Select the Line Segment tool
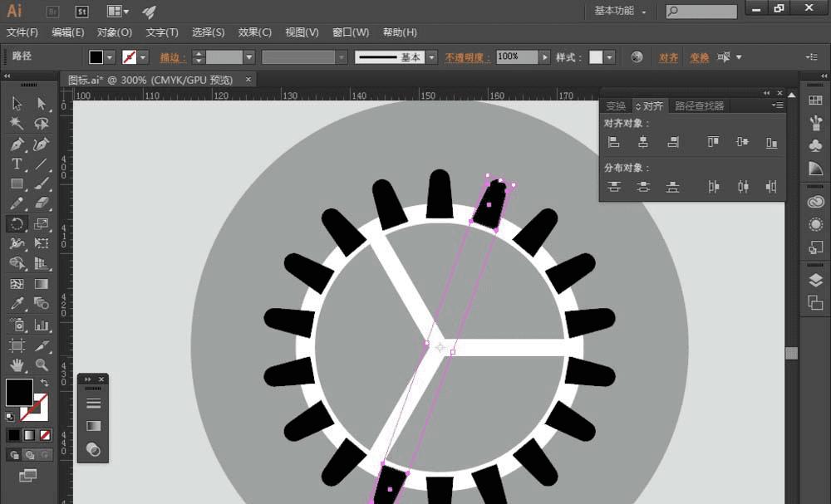This screenshot has height=504, width=831. (42, 164)
